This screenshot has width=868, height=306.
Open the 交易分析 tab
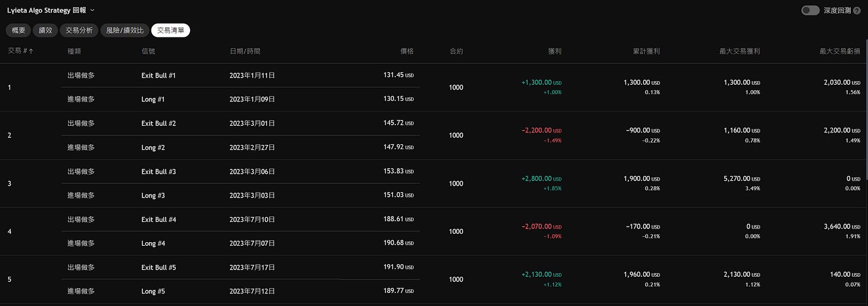[x=79, y=30]
